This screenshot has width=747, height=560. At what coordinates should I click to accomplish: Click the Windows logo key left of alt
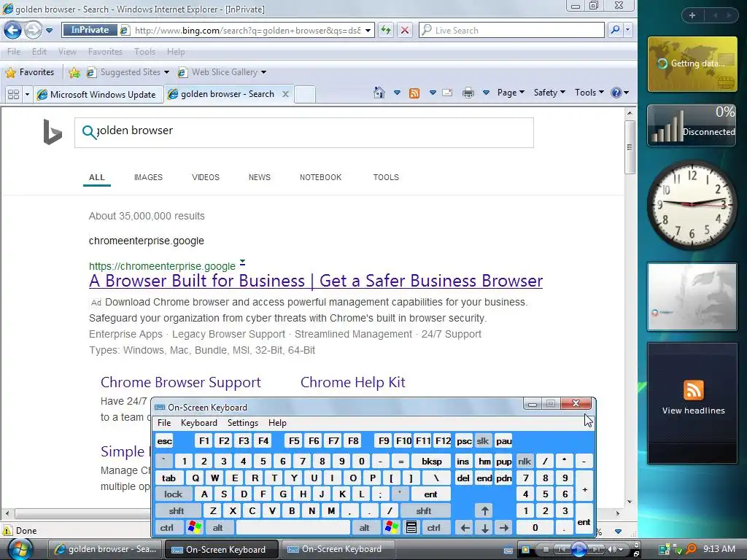[x=195, y=527]
